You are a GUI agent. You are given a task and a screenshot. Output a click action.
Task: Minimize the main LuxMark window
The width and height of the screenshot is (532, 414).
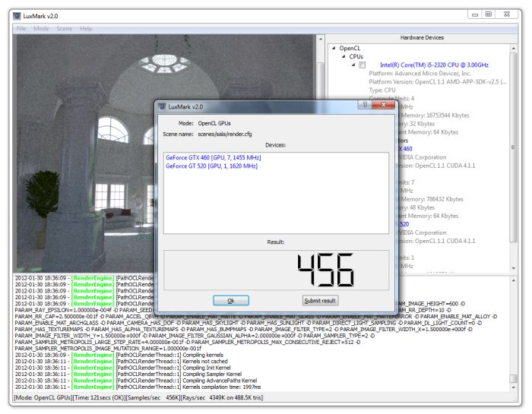(475, 14)
